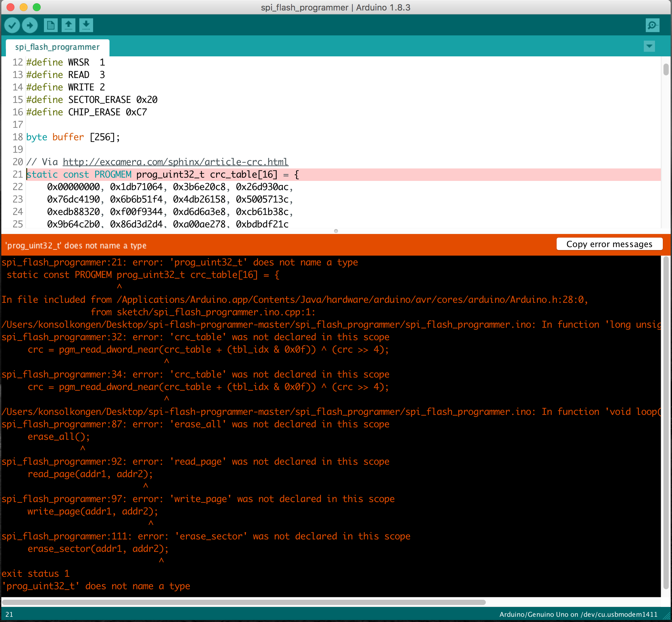
Task: Click the 0xedb88320 value on line 24
Action: click(73, 212)
